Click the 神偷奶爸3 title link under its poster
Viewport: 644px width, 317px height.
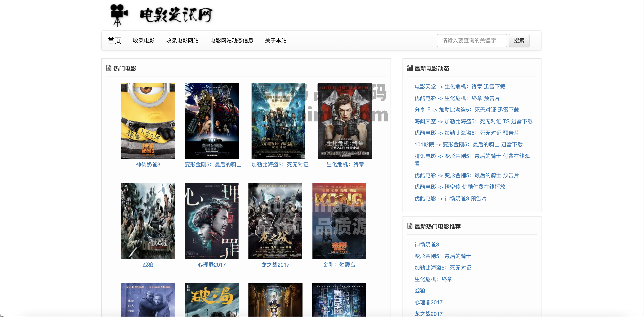click(148, 165)
